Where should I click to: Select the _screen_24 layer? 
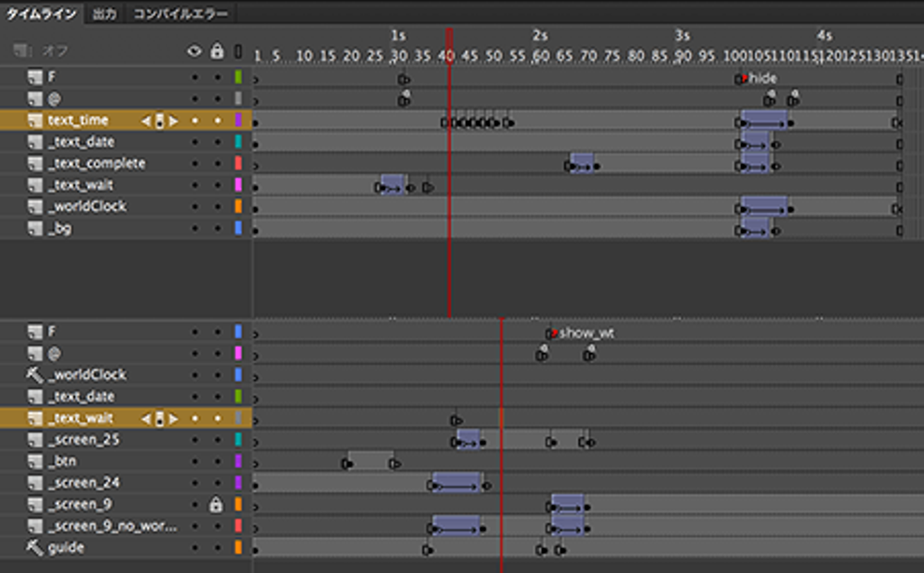[x=83, y=483]
